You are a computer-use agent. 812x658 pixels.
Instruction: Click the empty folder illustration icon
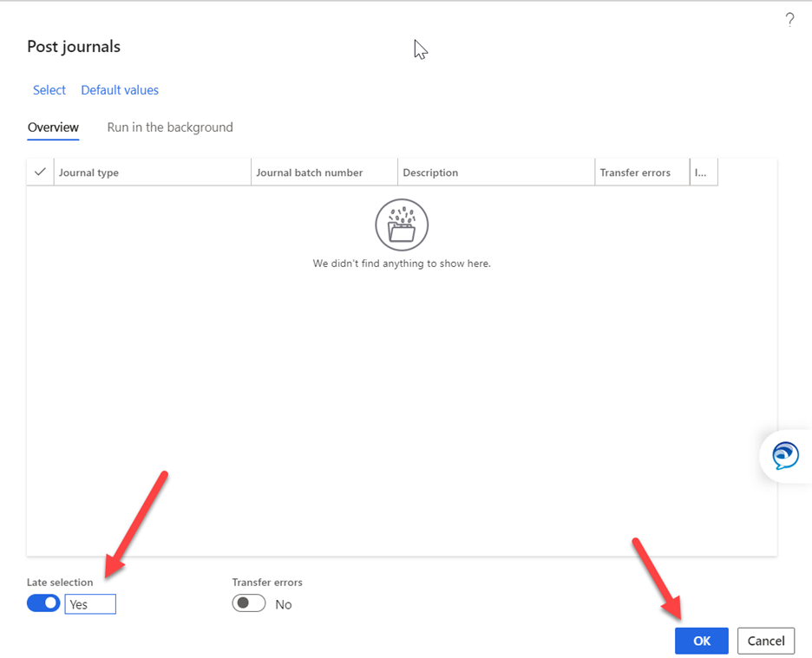tap(402, 225)
